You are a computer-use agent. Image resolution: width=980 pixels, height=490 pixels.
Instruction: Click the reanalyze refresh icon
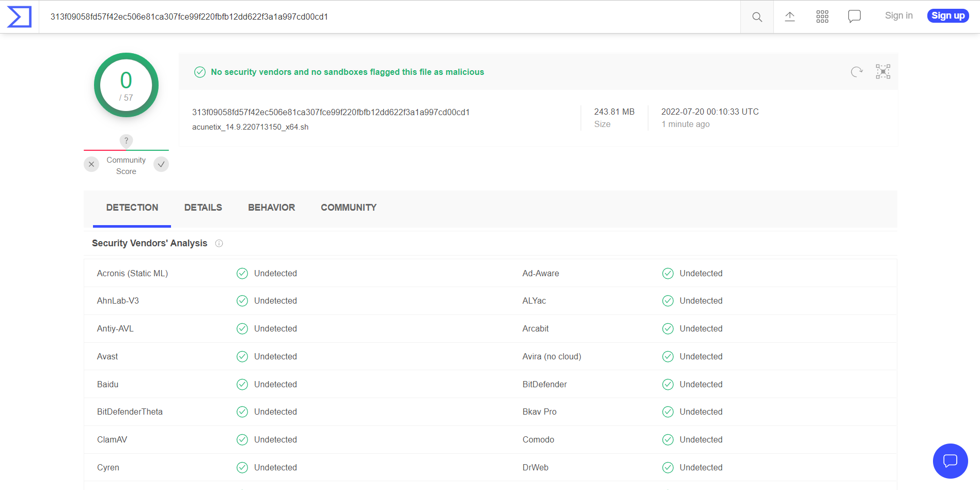[857, 72]
